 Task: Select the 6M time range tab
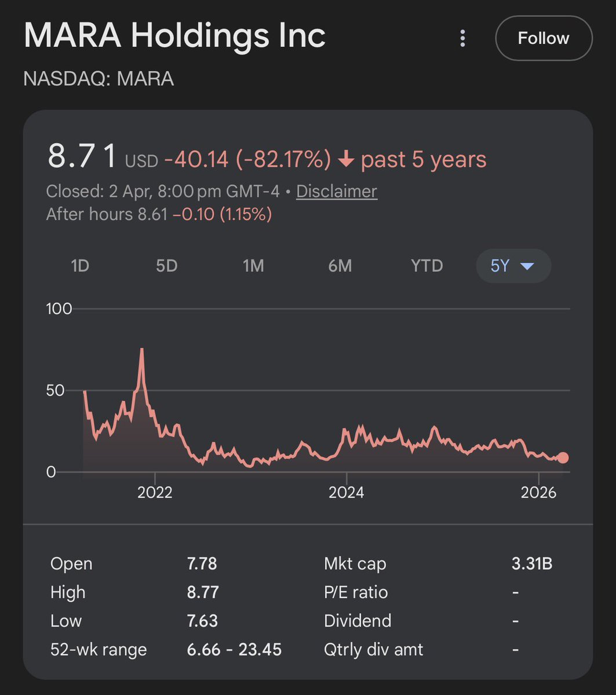340,266
